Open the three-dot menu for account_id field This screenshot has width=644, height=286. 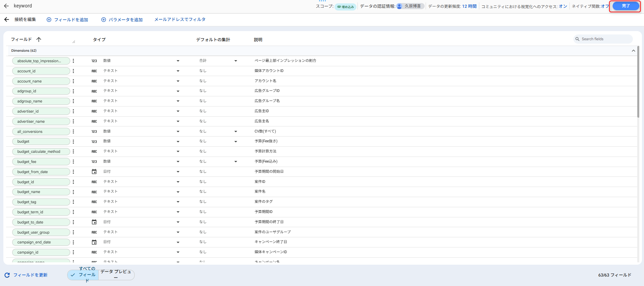pos(73,71)
